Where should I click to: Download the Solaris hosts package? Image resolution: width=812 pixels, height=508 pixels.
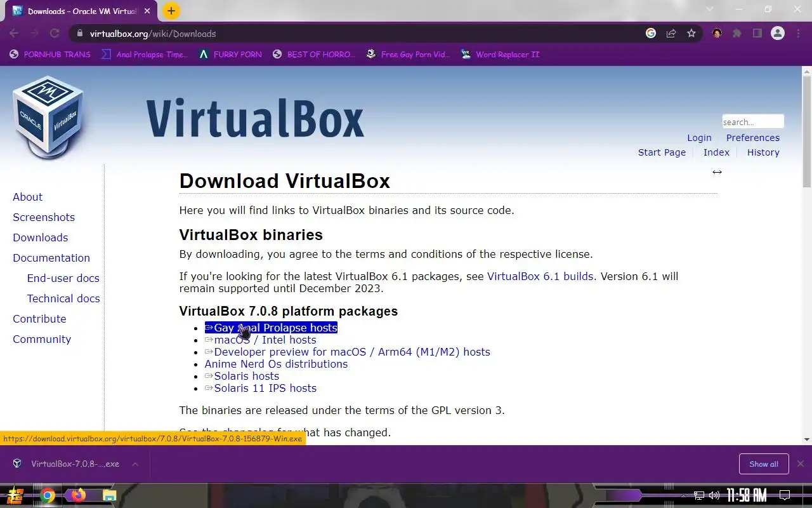coord(242,376)
